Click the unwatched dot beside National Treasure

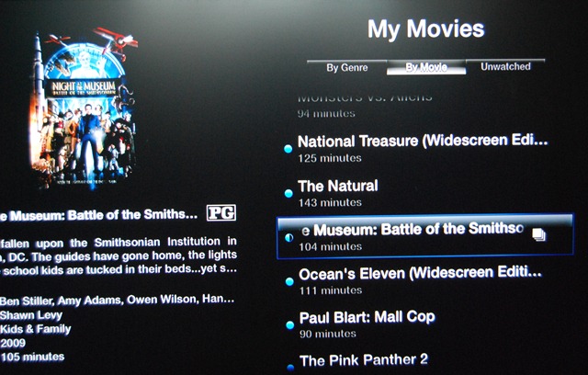tap(288, 149)
